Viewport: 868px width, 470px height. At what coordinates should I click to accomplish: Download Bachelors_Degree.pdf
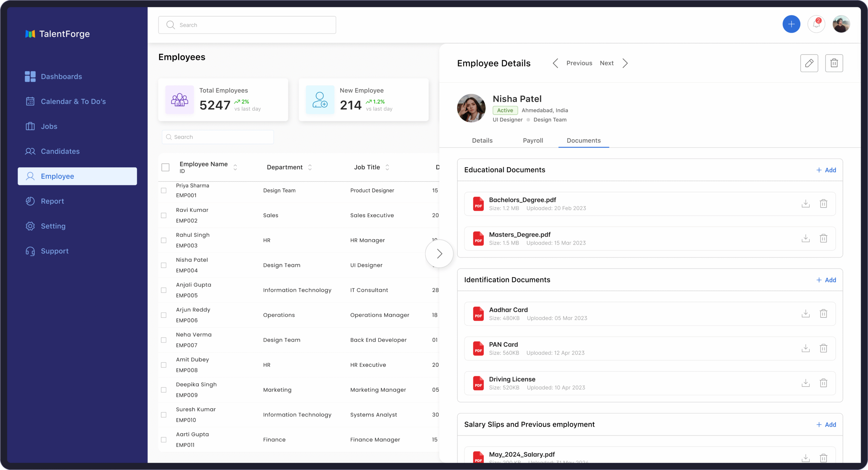(x=805, y=204)
